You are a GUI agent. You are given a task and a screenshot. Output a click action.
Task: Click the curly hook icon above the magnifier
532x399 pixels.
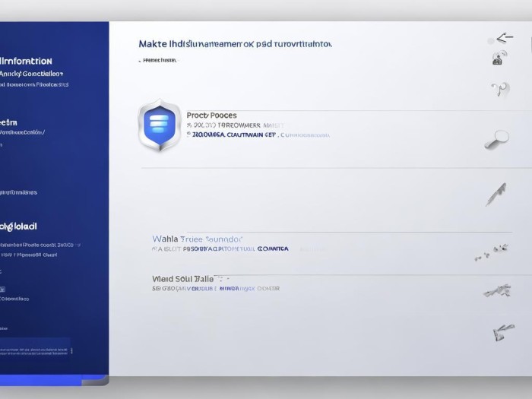click(x=499, y=88)
